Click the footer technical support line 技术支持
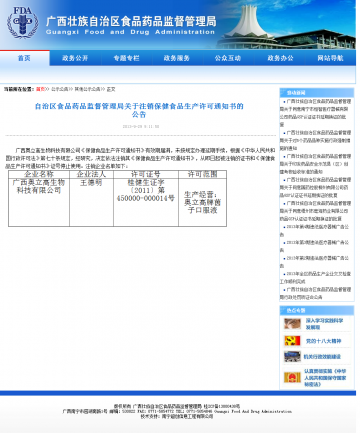 [176, 416]
